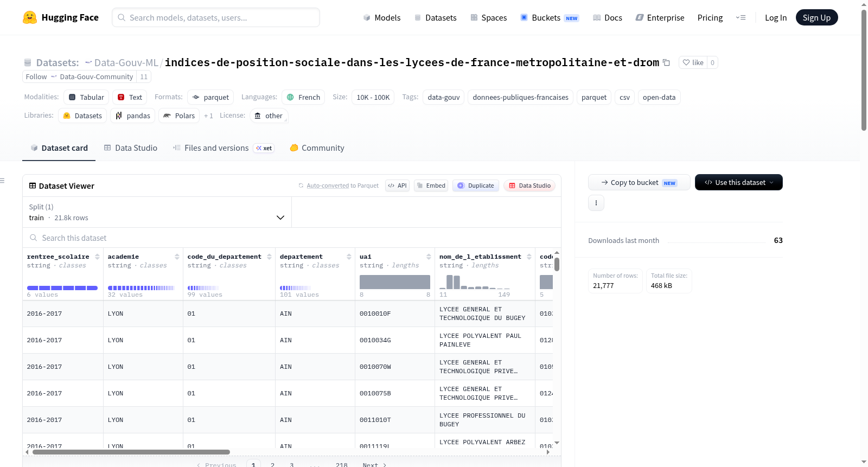This screenshot has height=467, width=868.
Task: Sort the nom_de_l_etablissment column with sort arrows
Action: click(529, 257)
